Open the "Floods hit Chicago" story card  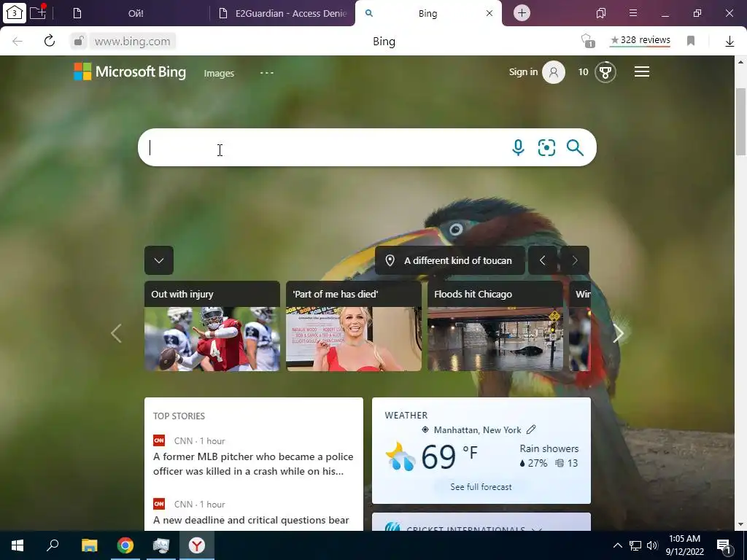point(495,326)
